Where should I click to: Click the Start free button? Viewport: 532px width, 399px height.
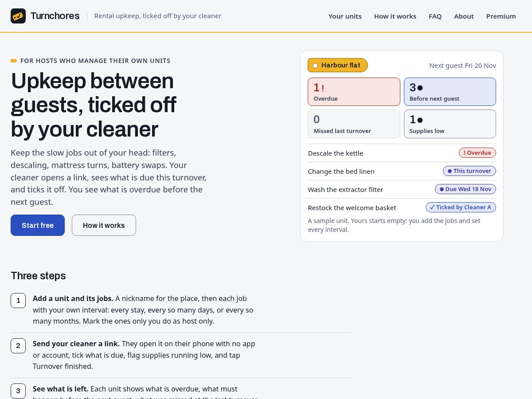pos(38,225)
